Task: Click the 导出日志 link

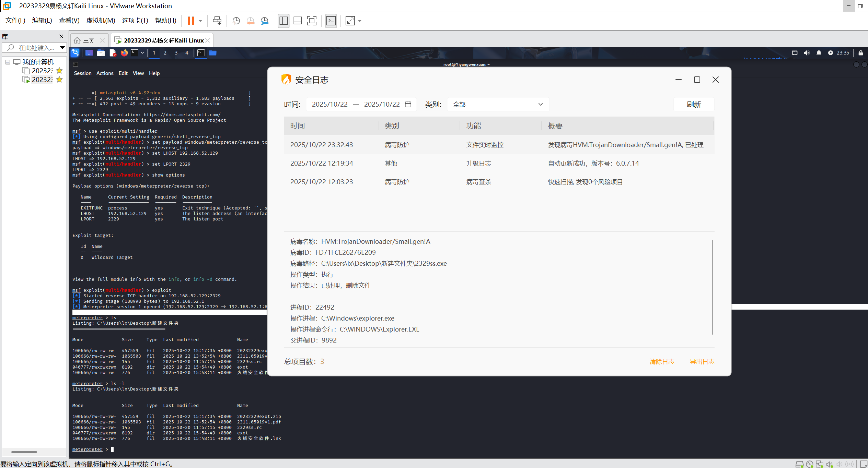Action: (702, 361)
